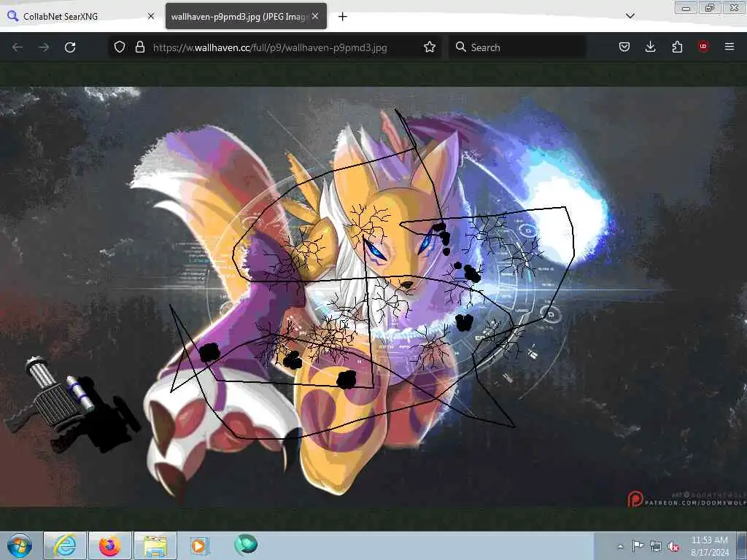
Task: Open the muted volume tray icon
Action: click(x=673, y=547)
